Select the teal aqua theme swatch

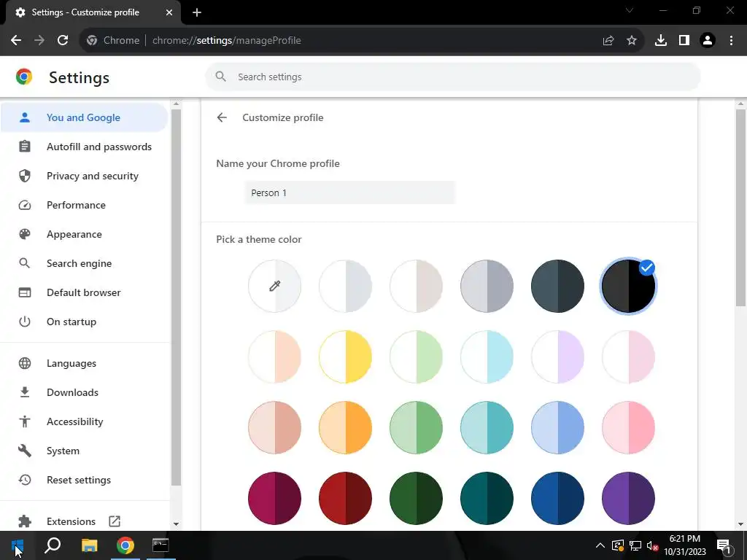[487, 427]
